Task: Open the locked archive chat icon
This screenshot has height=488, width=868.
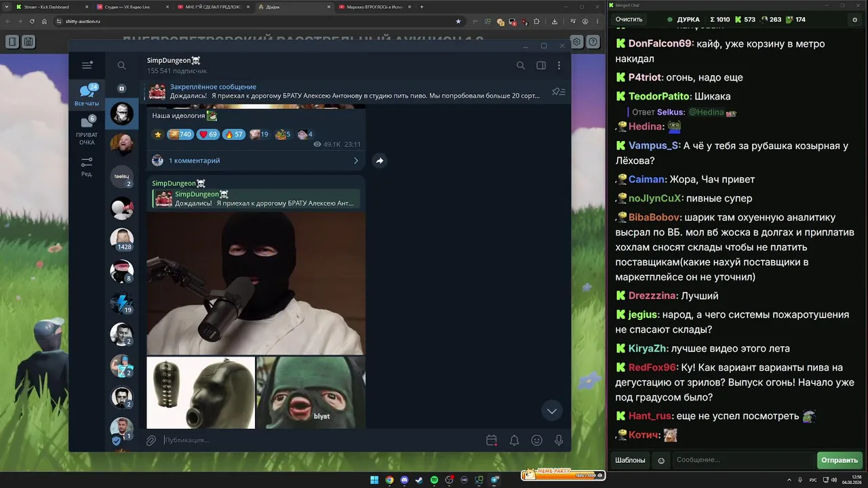Action: [122, 88]
